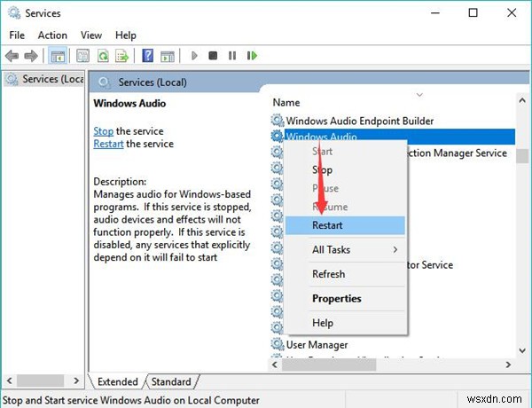This screenshot has height=408, width=532.
Task: Click the services list scroll up arrow
Action: pyautogui.click(x=522, y=100)
